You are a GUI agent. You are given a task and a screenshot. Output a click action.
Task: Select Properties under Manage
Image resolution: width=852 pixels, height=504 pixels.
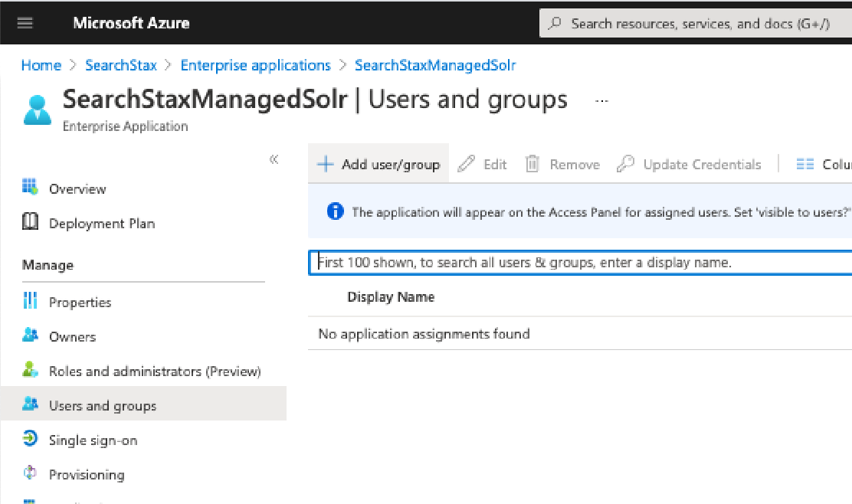pos(80,303)
